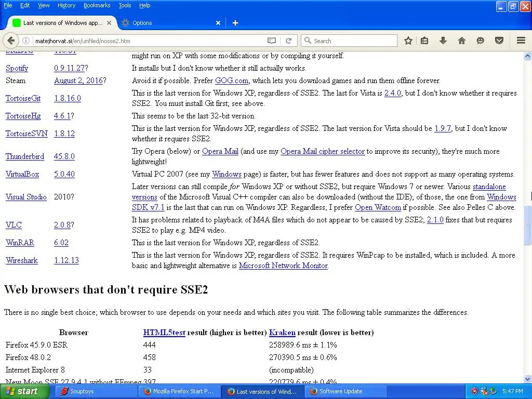The width and height of the screenshot is (532, 399).
Task: Open Bookmarks menu
Action: click(97, 5)
